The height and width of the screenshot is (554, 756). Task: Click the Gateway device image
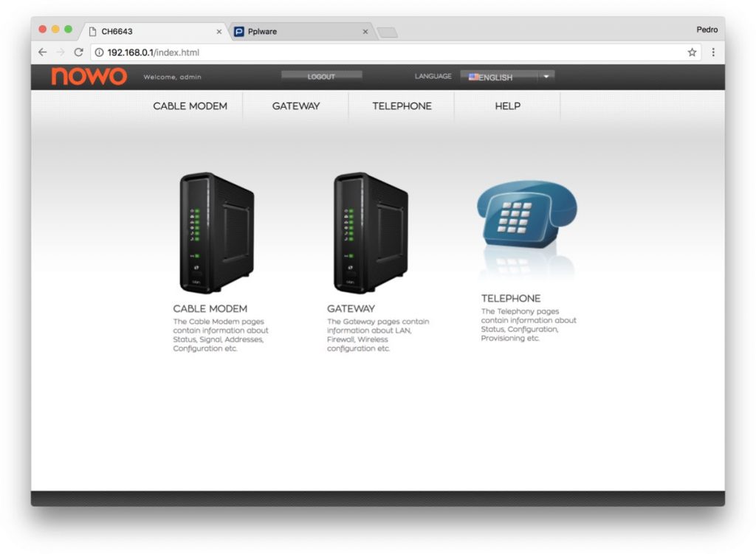pos(369,229)
